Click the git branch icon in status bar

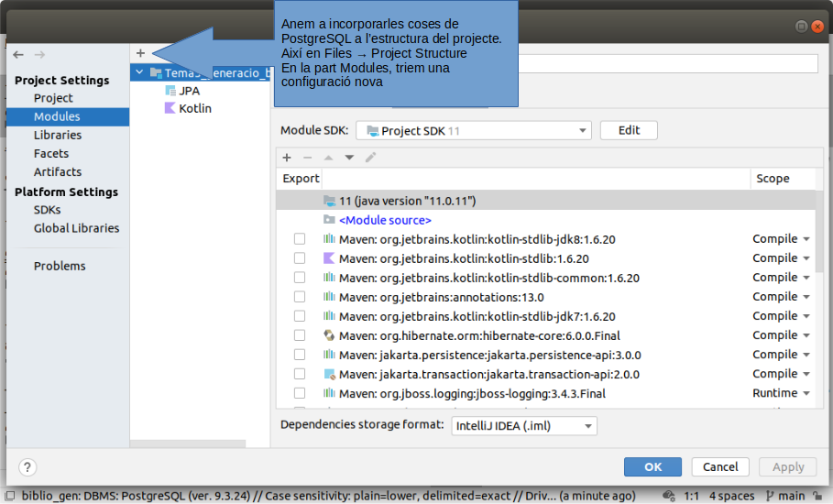[x=769, y=496]
